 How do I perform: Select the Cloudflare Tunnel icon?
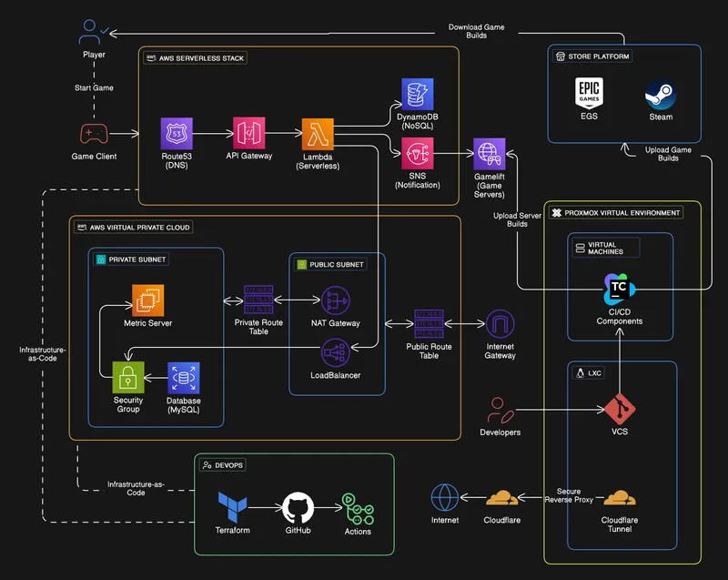pyautogui.click(x=620, y=498)
